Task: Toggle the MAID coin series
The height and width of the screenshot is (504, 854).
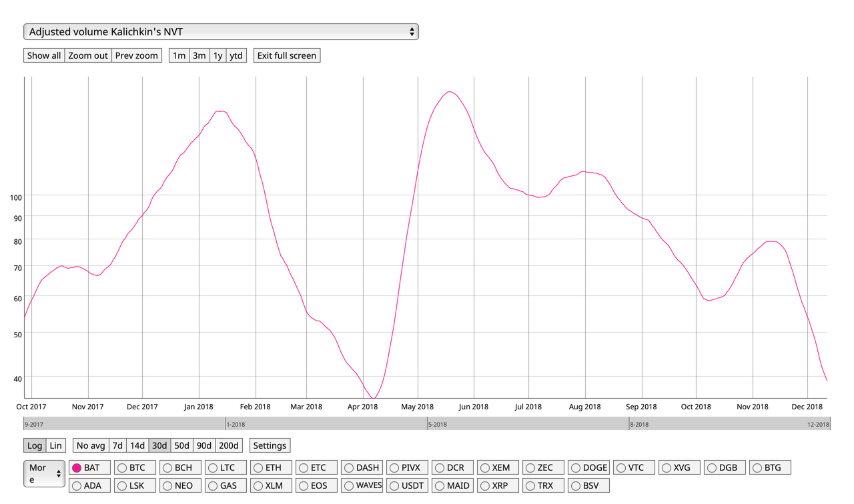Action: [x=453, y=485]
